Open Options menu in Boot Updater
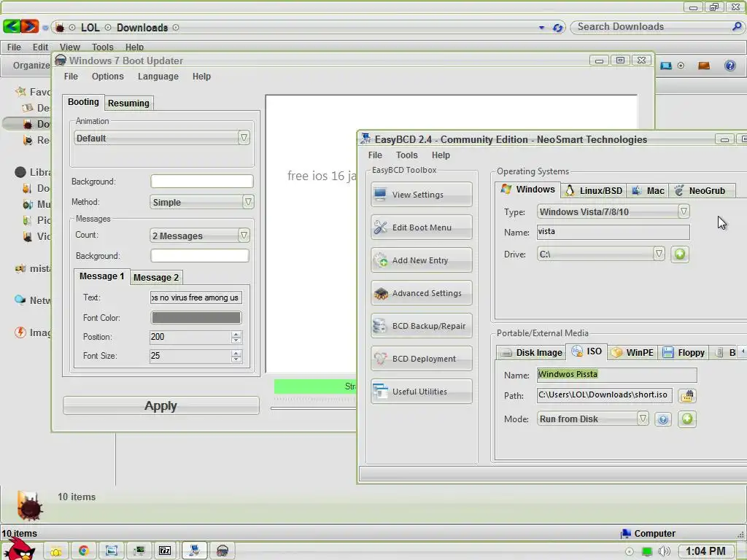Image resolution: width=747 pixels, height=560 pixels. click(x=108, y=76)
